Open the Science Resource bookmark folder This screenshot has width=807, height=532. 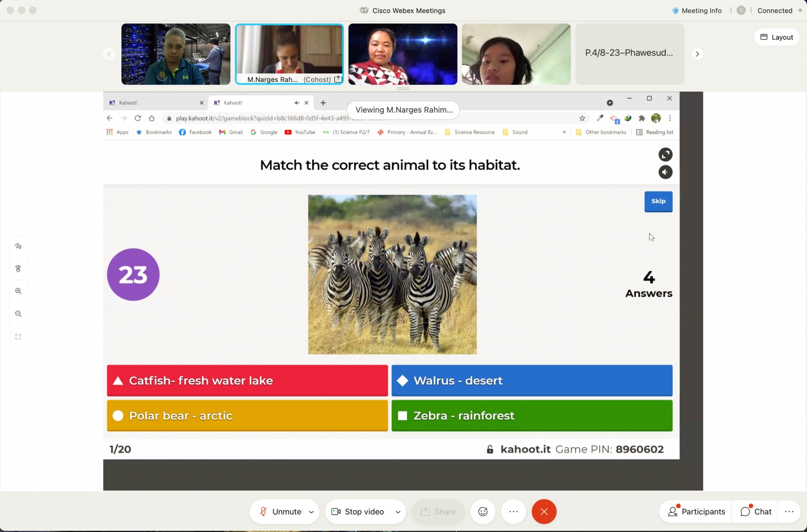(470, 132)
